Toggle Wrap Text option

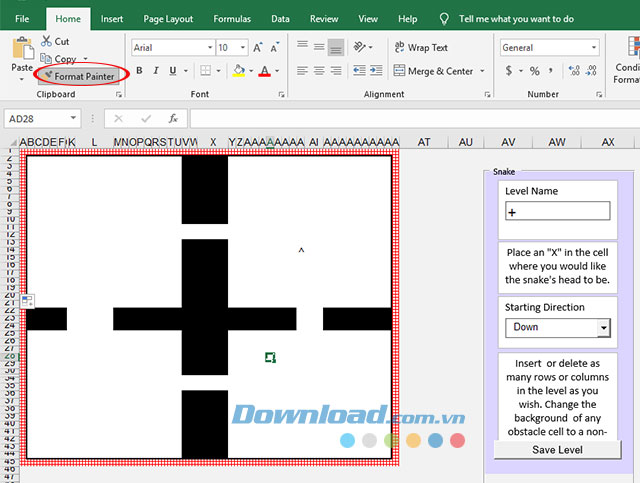[420, 47]
